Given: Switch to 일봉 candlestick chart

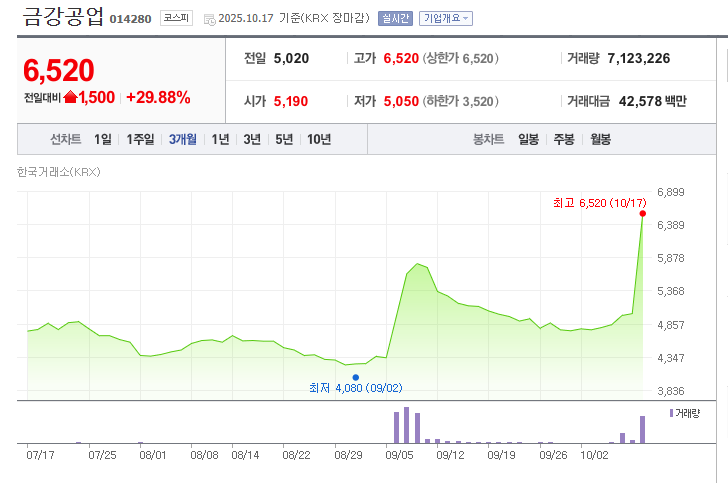Looking at the screenshot, I should click(x=529, y=139).
